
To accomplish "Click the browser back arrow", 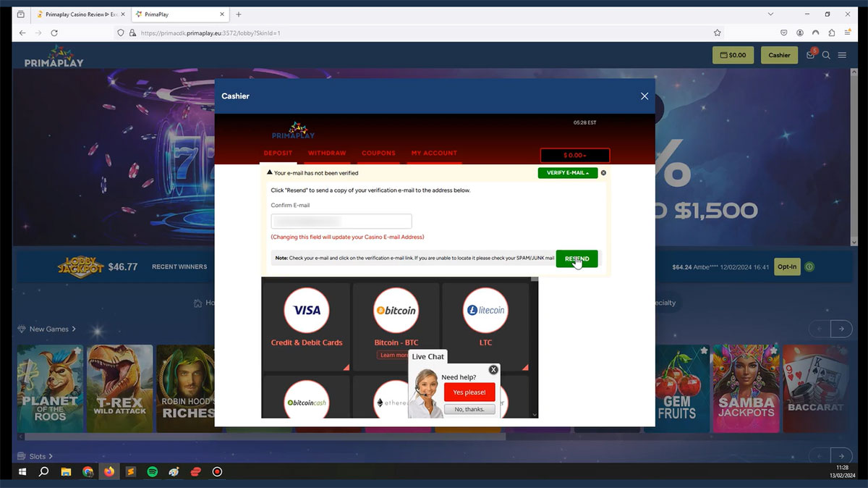I will [x=22, y=33].
